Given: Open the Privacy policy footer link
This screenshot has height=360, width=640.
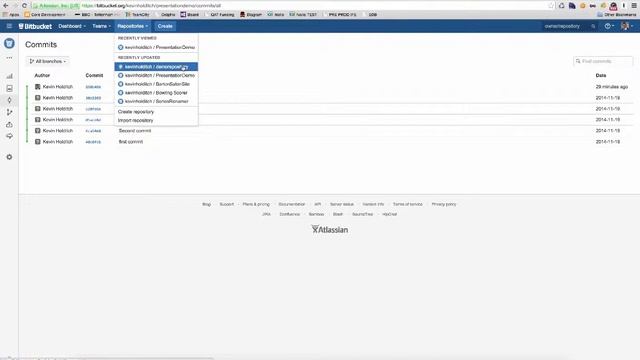Looking at the screenshot, I should point(444,204).
